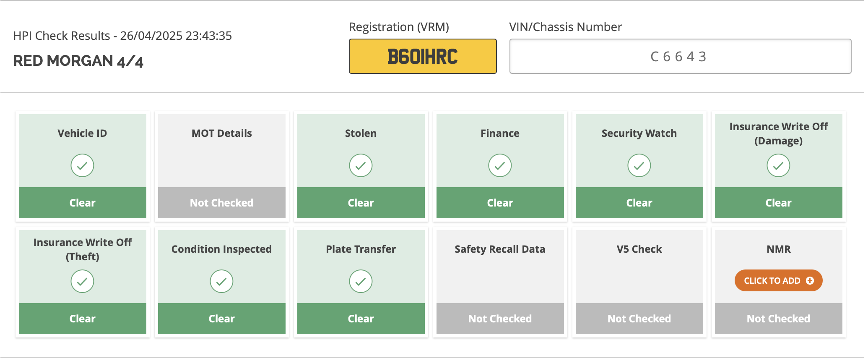Click the Finance checkmark circle icon

coord(500,165)
